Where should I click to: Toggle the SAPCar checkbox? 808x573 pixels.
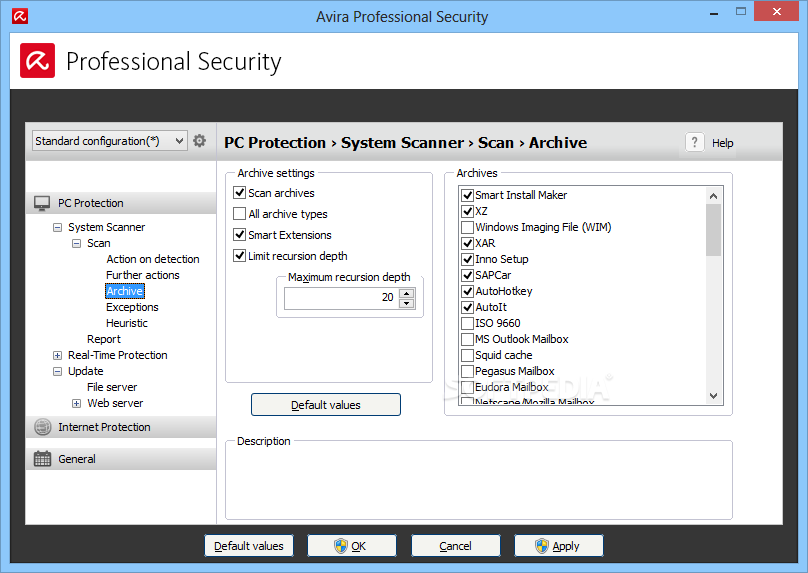[467, 275]
